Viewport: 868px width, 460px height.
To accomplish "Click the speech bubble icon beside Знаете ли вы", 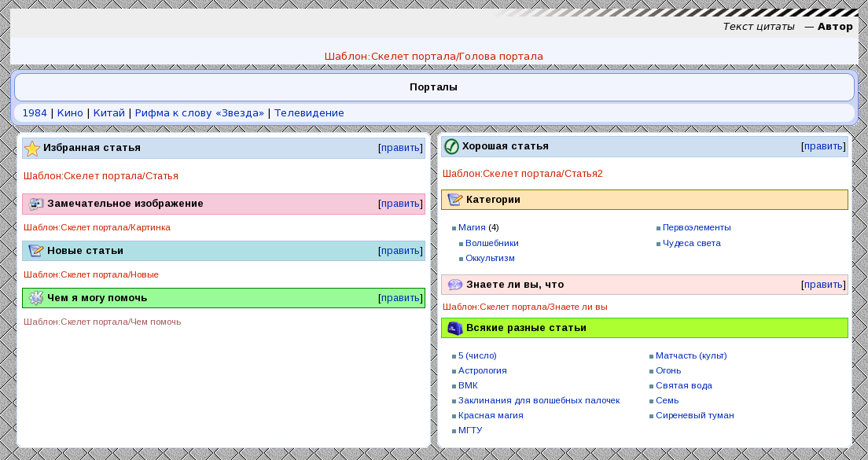I will click(455, 285).
